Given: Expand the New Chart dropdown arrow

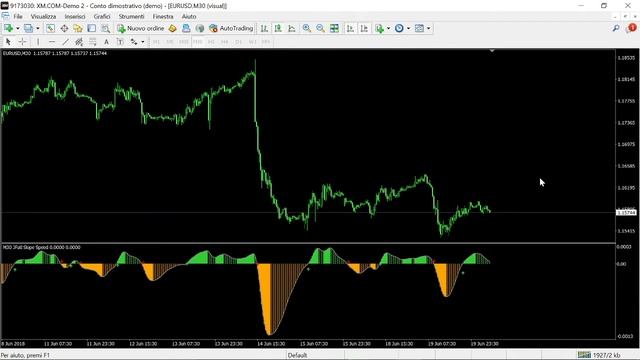Looking at the screenshot, I should (18, 28).
